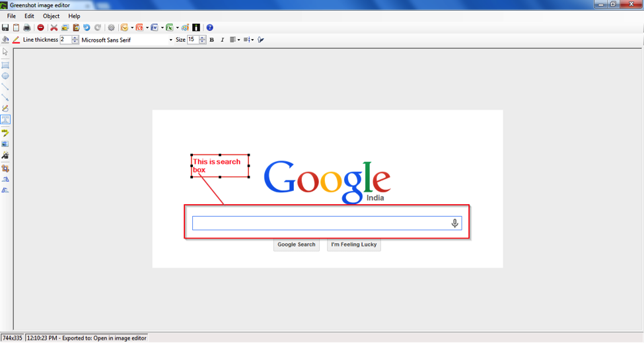644x343 pixels.
Task: Select the highlighter tool
Action: (x=5, y=133)
